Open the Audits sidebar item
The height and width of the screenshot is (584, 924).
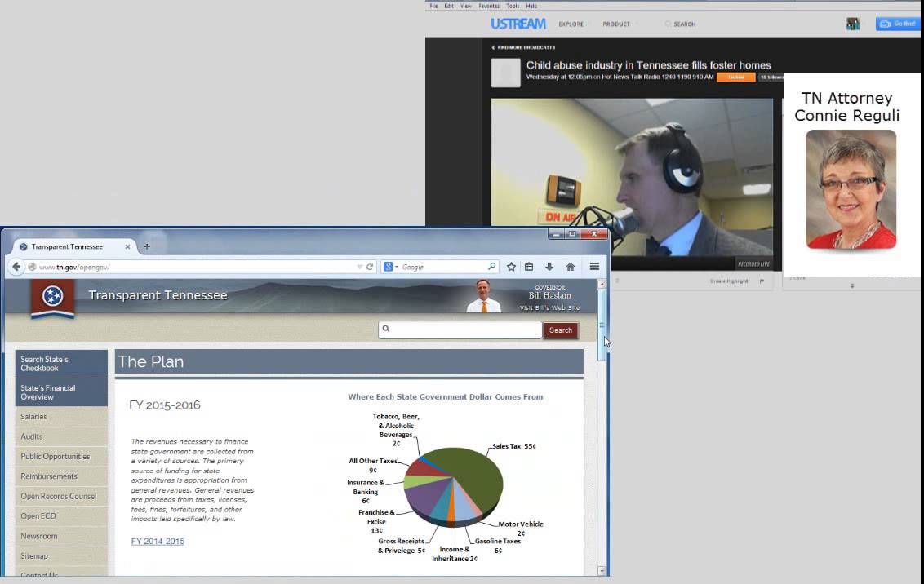coord(61,436)
